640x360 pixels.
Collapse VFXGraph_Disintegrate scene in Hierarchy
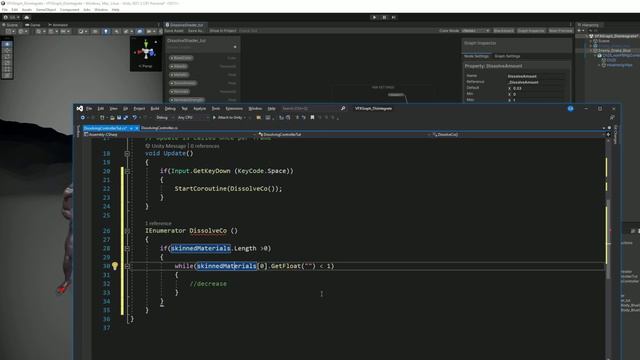(x=587, y=36)
